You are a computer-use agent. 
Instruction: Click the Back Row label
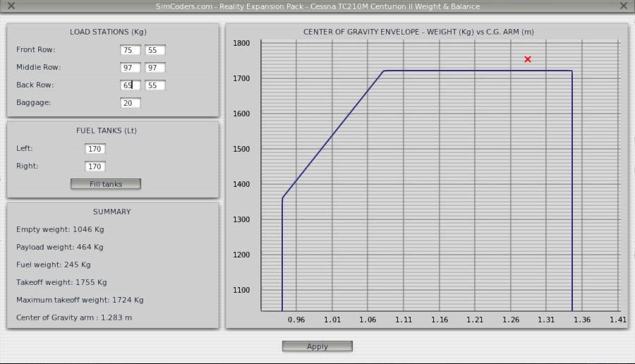pyautogui.click(x=35, y=85)
